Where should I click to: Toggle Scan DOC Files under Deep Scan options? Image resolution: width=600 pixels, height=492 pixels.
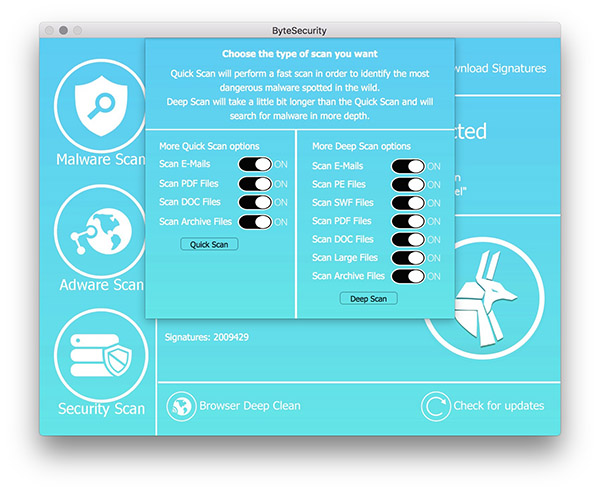pos(408,240)
